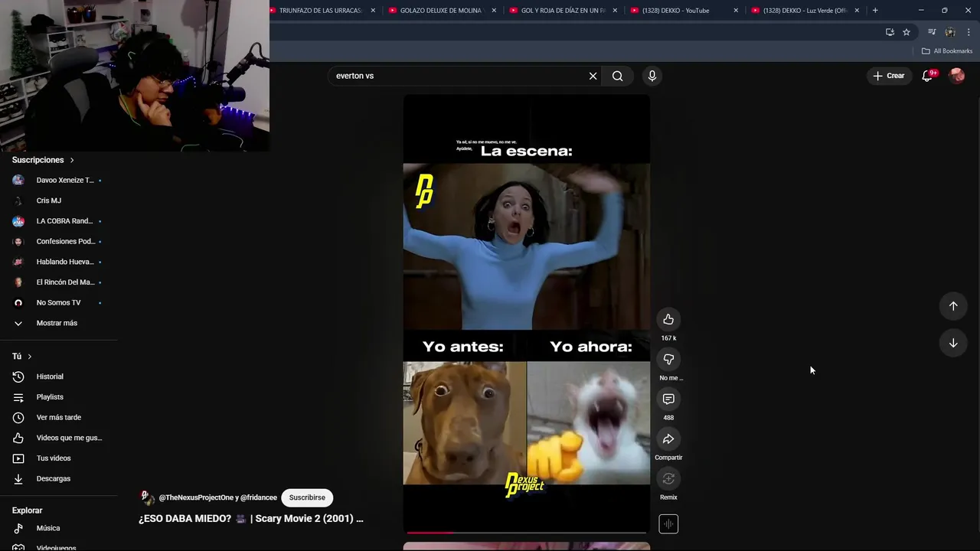
Task: Open All Bookmarks folder
Action: point(947,51)
